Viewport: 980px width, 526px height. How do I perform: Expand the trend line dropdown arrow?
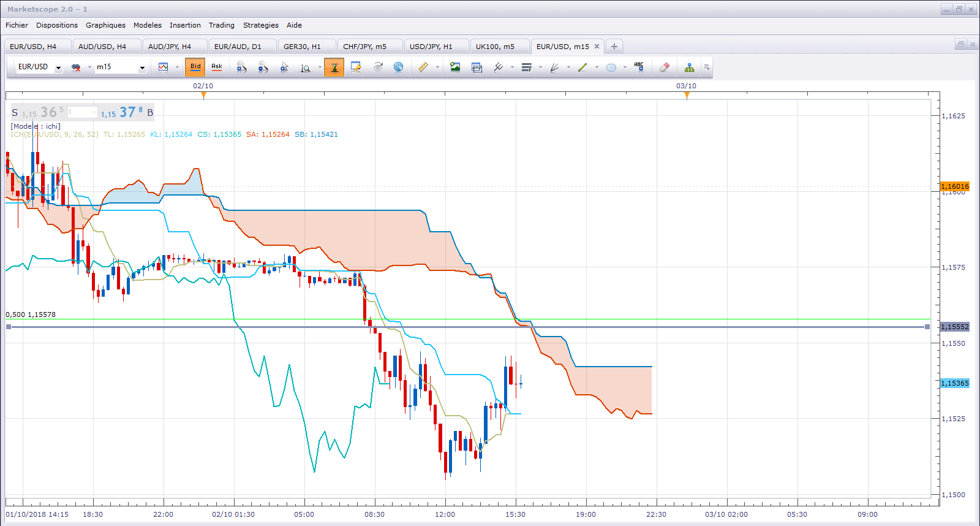(597, 67)
